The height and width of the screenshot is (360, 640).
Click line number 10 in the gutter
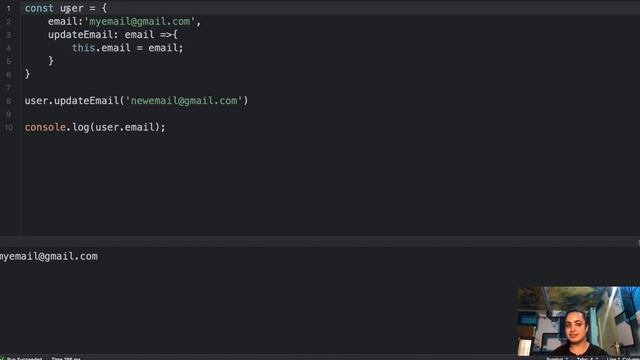click(x=9, y=127)
